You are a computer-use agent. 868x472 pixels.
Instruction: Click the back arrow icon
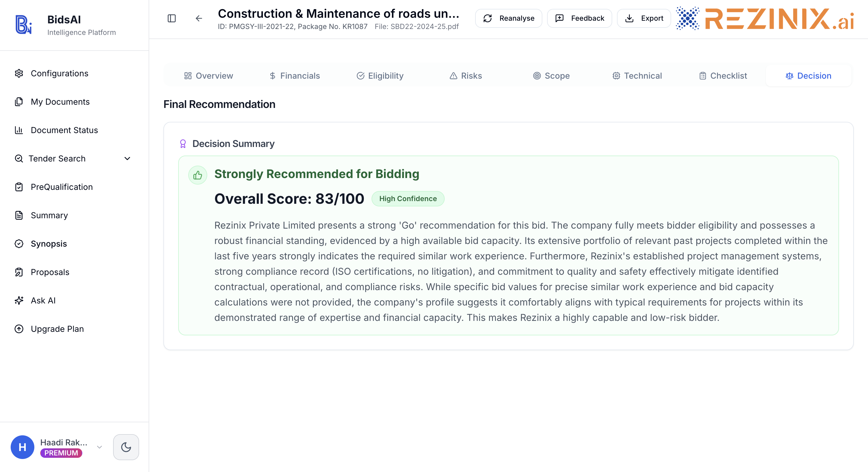199,18
